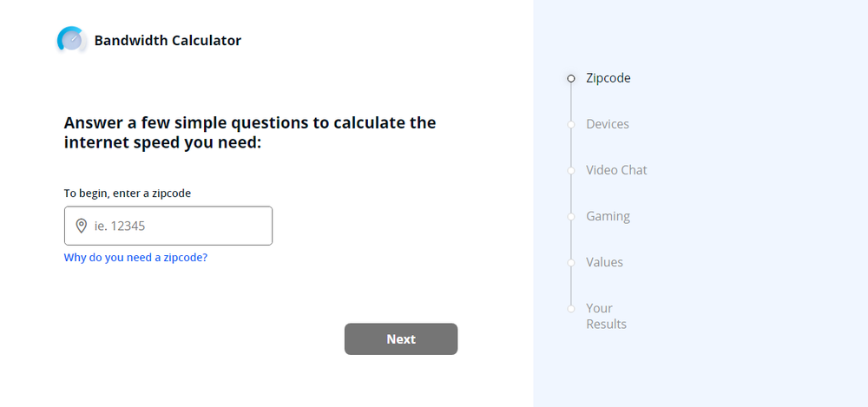Open the Your Results step label

(606, 316)
